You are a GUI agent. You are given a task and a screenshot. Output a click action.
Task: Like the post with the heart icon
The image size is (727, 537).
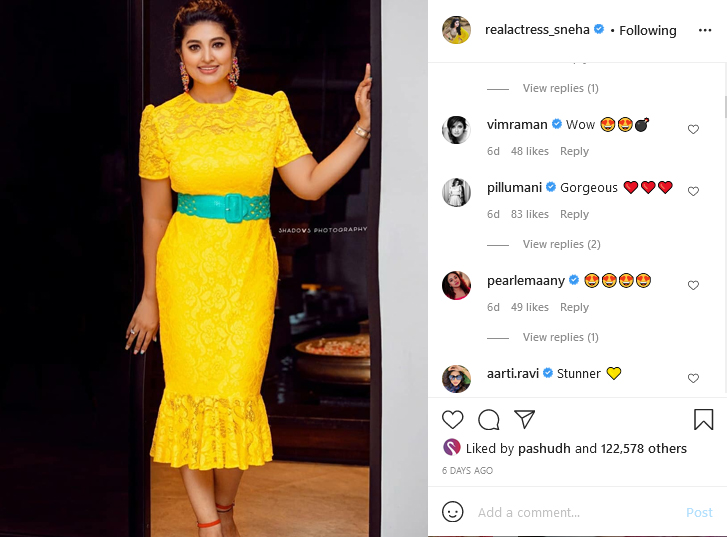click(x=453, y=420)
